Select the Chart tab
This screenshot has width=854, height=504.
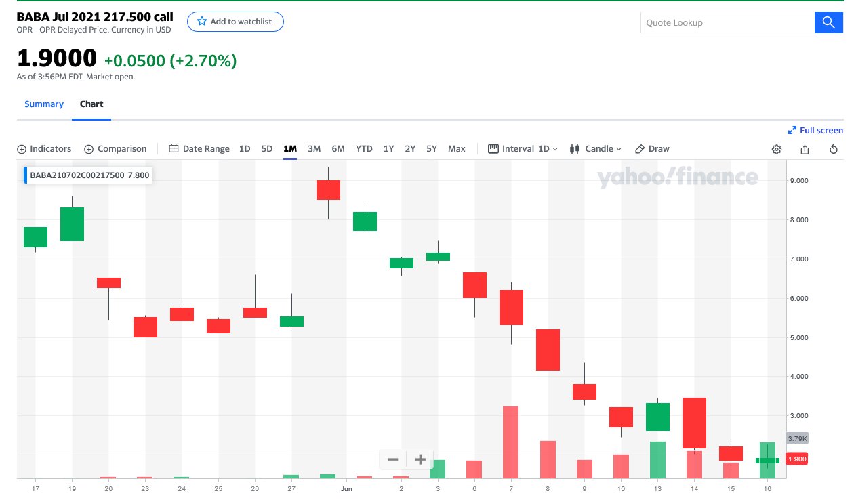point(91,104)
